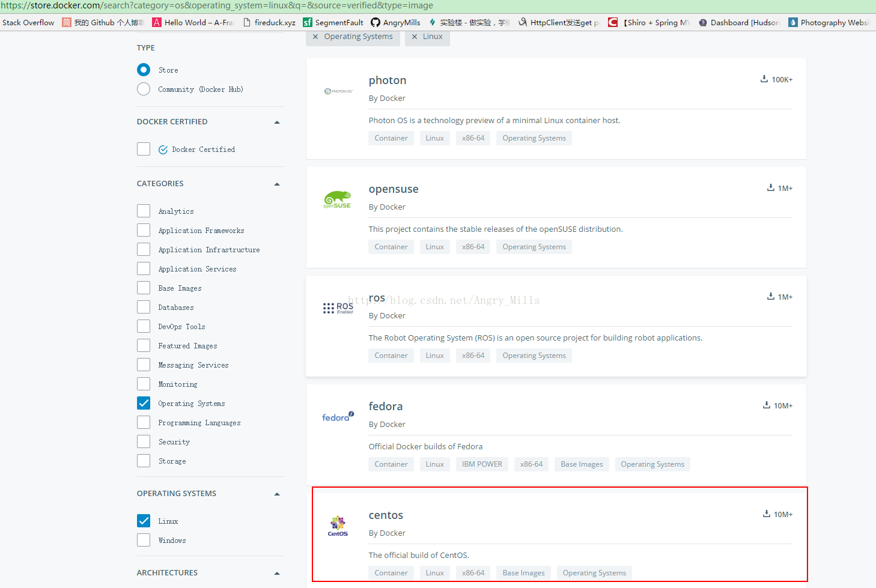
Task: Check the Application Infrastructure category
Action: click(144, 249)
